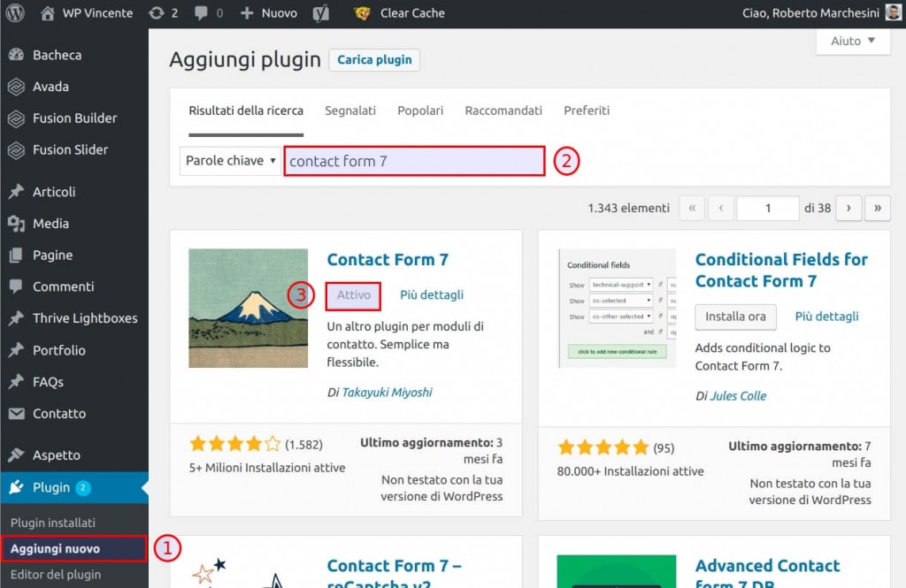Go to the next results page
Image resolution: width=906 pixels, height=588 pixels.
click(848, 208)
